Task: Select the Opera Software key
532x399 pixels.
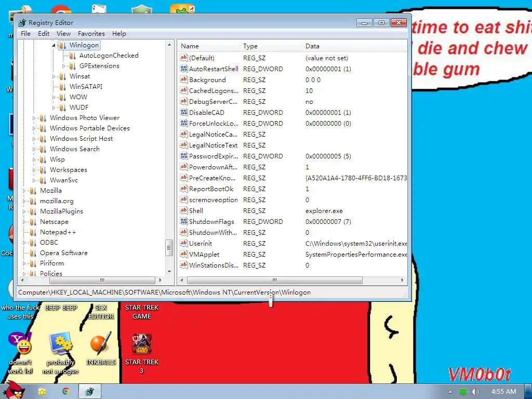Action: 64,253
